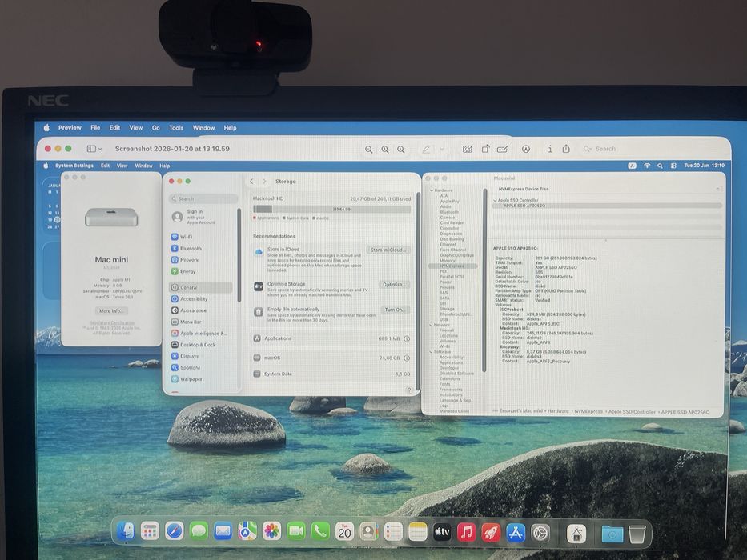Open the Apple menu
The height and width of the screenshot is (560, 747).
46,128
